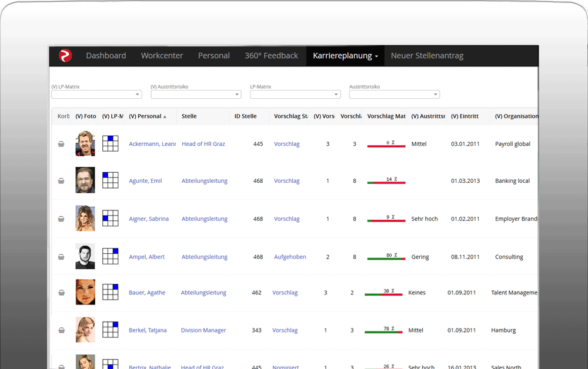The width and height of the screenshot is (588, 369).
Task: Open employee link Berkel, Tatjana
Action: click(x=148, y=330)
